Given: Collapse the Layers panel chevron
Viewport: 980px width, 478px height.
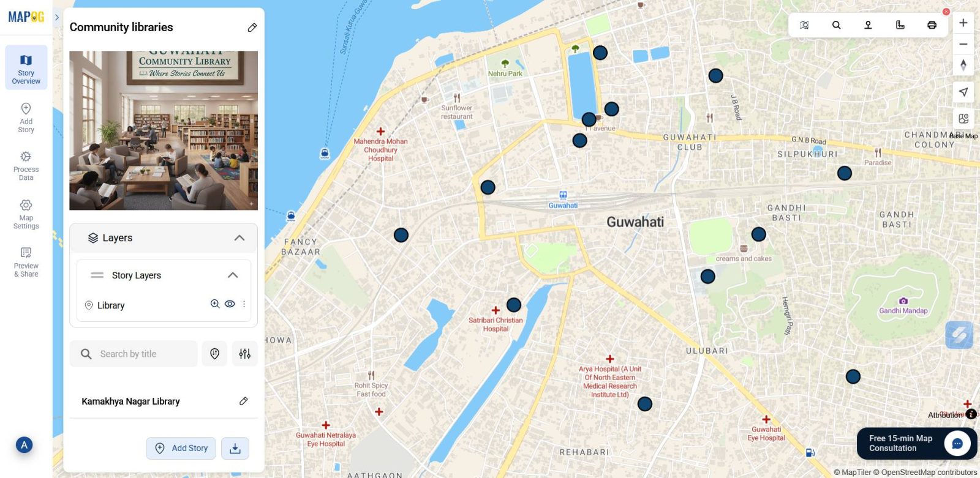Looking at the screenshot, I should pos(239,238).
